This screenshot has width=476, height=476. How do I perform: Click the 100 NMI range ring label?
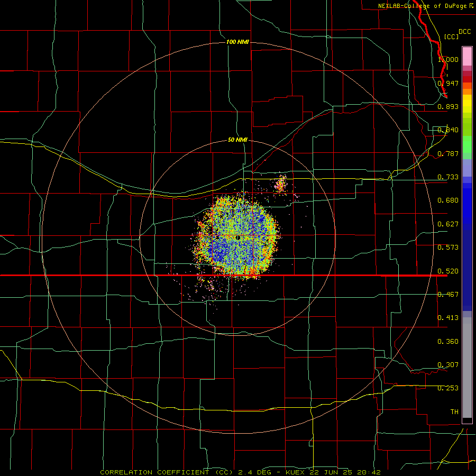[x=237, y=42]
